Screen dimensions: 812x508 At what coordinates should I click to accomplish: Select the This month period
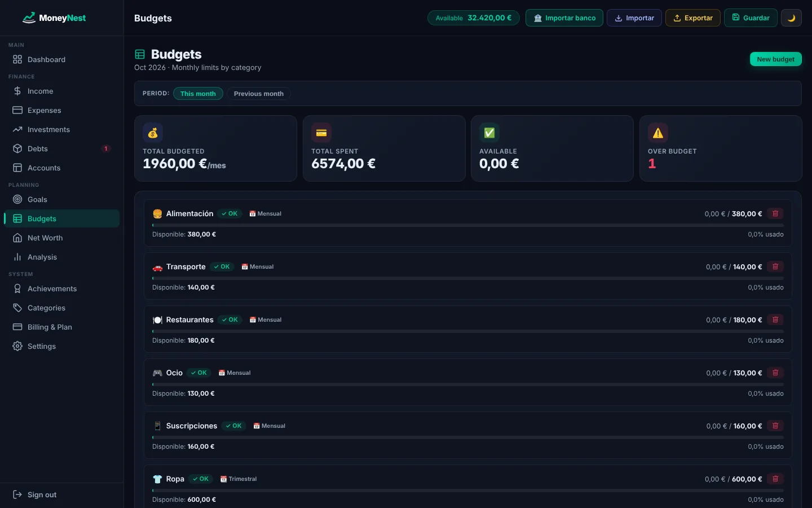tap(198, 94)
